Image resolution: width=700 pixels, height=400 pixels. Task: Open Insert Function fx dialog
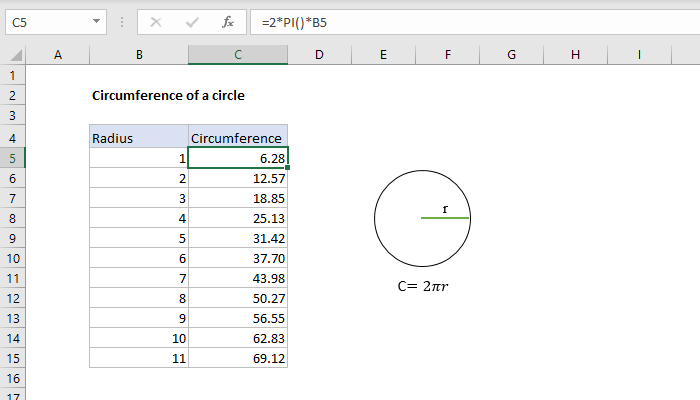(228, 22)
